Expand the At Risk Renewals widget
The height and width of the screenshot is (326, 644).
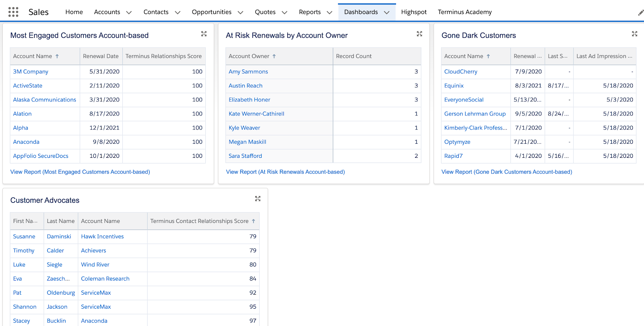419,34
